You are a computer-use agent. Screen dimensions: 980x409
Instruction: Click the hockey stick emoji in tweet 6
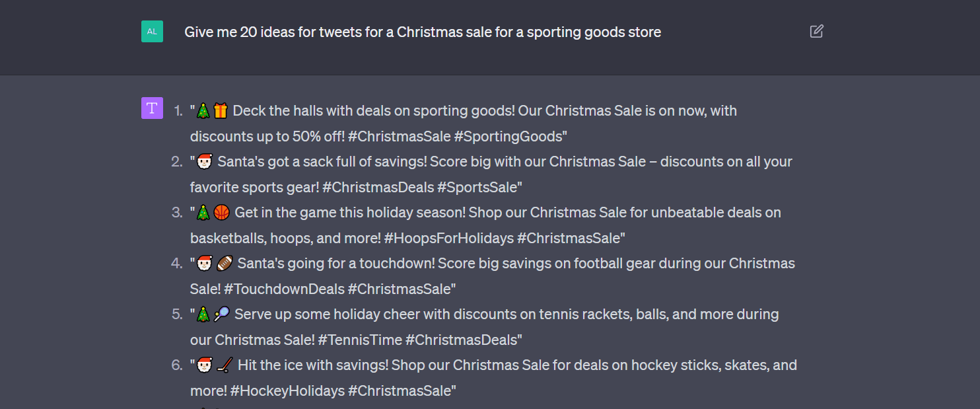225,365
